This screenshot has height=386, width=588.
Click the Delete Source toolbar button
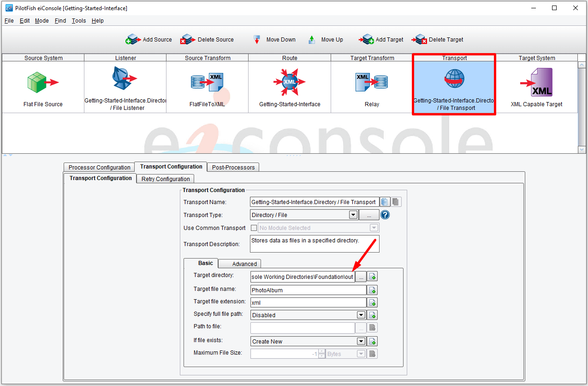[x=207, y=40]
